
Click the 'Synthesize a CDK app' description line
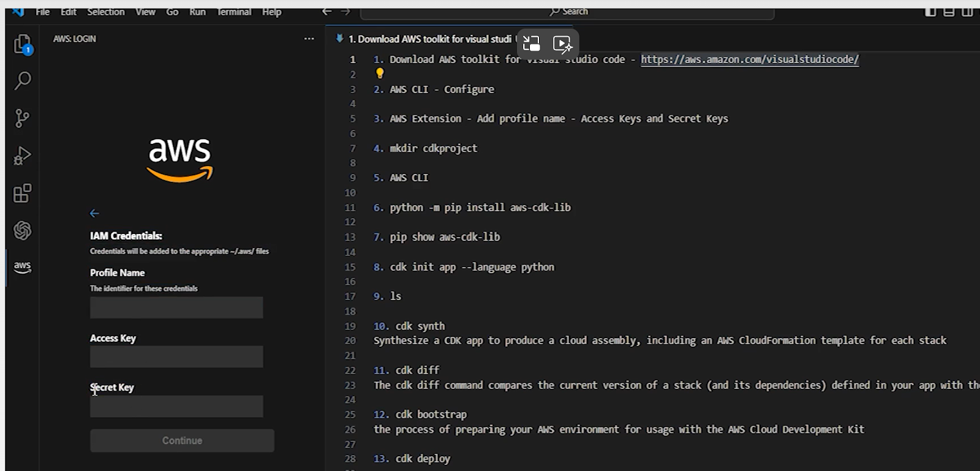(x=660, y=341)
